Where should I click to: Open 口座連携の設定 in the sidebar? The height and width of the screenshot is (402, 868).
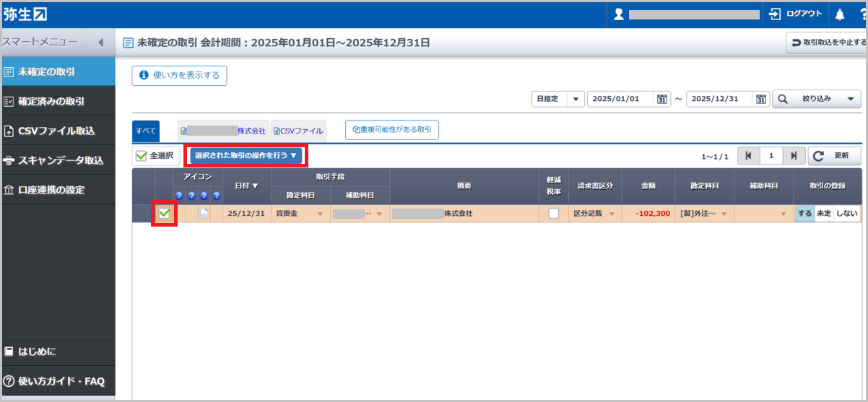click(58, 190)
